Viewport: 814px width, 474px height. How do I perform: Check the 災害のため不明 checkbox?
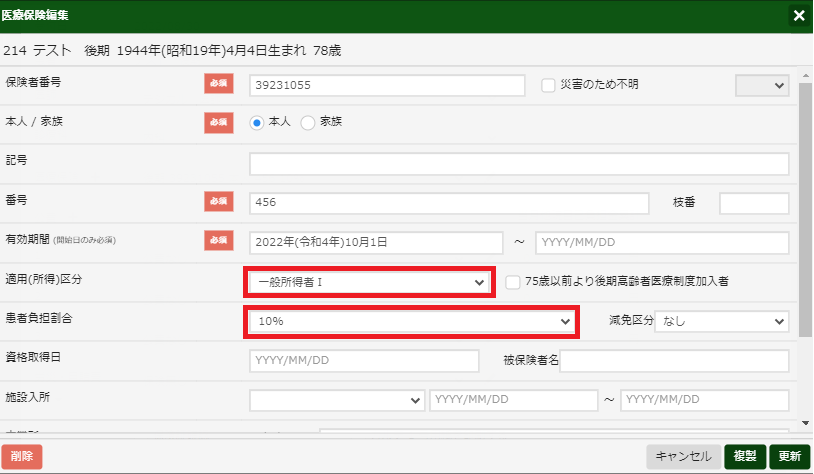tap(548, 85)
